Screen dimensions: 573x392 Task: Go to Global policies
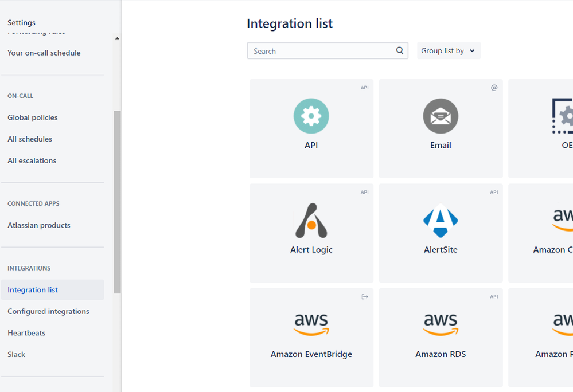(x=33, y=117)
